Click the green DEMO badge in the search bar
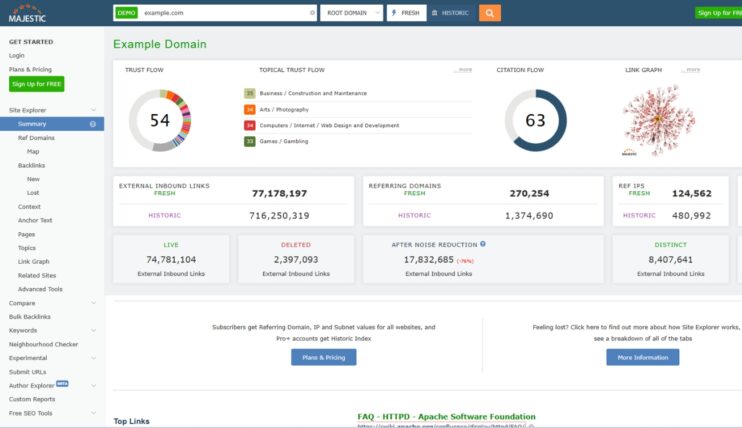The height and width of the screenshot is (428, 742). click(x=126, y=13)
